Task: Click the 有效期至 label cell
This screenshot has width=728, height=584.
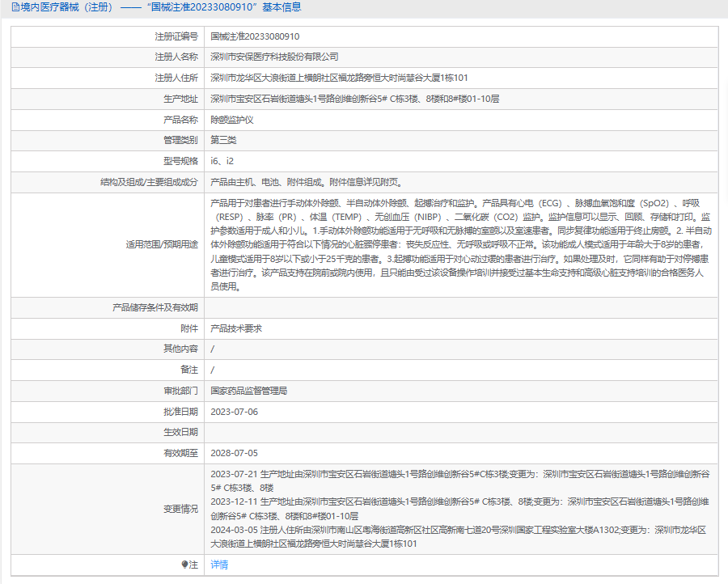Action: click(108, 453)
